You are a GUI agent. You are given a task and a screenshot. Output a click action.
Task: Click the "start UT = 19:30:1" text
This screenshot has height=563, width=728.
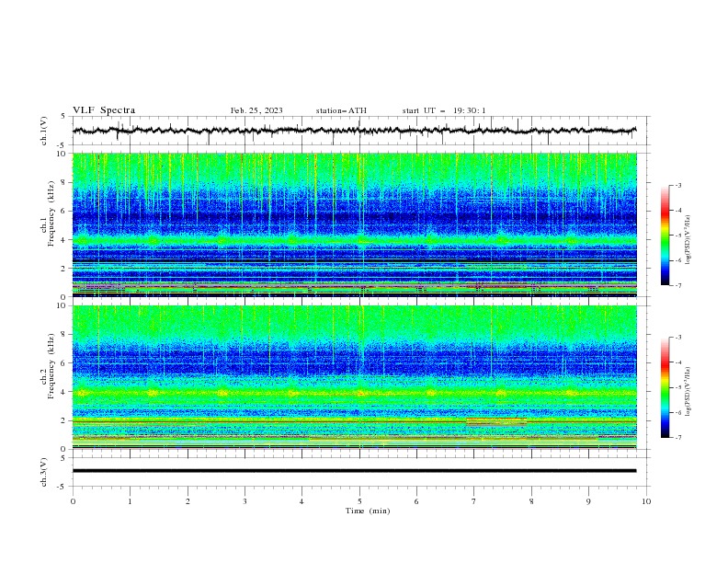pos(444,110)
